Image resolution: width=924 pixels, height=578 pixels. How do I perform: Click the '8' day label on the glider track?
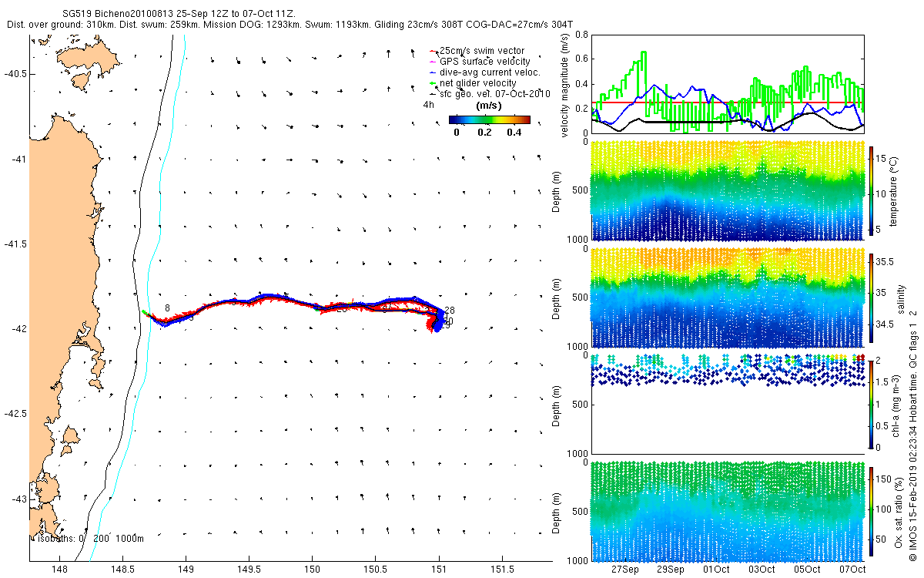coord(167,308)
